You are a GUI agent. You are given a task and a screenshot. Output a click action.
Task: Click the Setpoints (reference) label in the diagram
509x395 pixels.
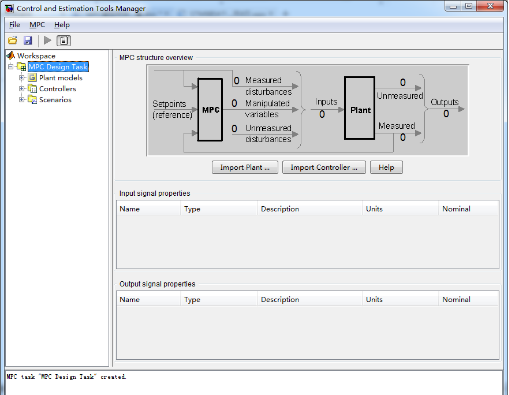tap(172, 109)
